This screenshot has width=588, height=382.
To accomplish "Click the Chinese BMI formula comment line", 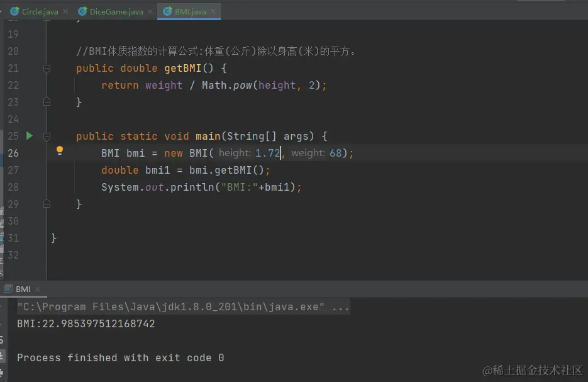I will (x=216, y=51).
